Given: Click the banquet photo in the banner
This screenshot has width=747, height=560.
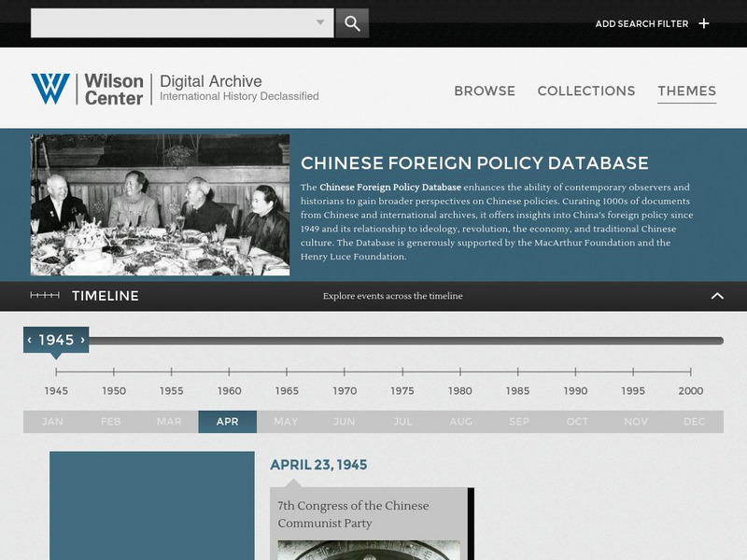Looking at the screenshot, I should pos(159,199).
